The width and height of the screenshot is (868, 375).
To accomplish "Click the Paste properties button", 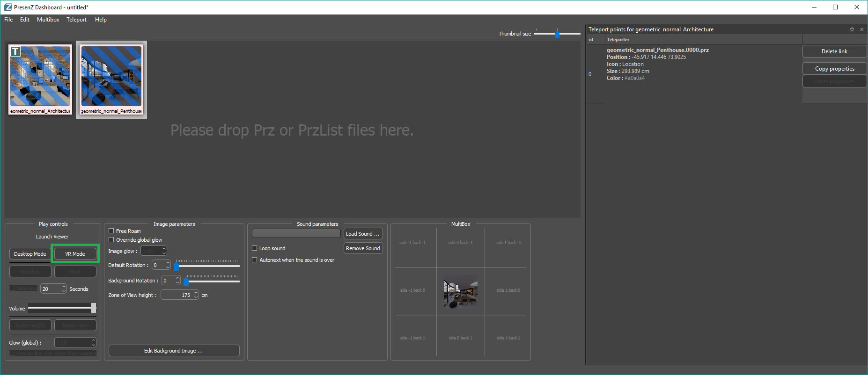I will coord(835,81).
